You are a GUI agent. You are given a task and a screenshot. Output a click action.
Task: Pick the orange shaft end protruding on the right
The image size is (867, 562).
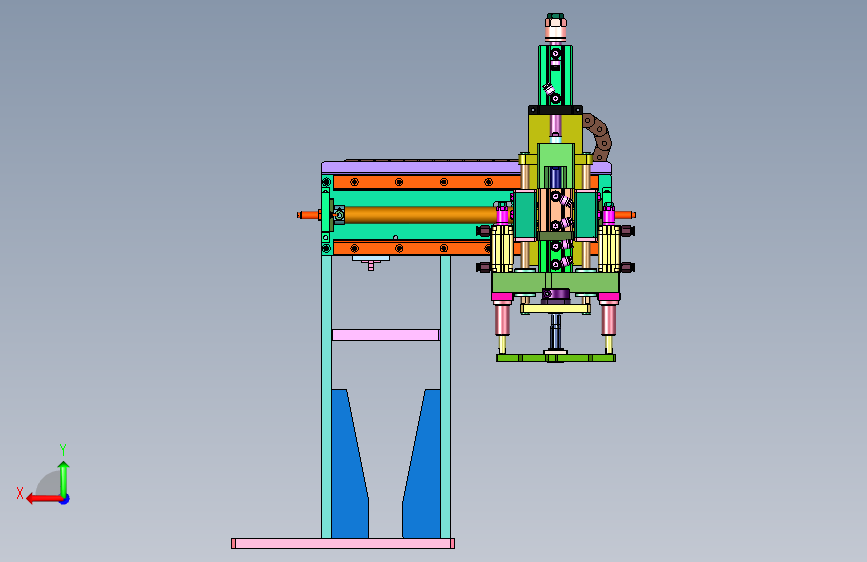625,215
